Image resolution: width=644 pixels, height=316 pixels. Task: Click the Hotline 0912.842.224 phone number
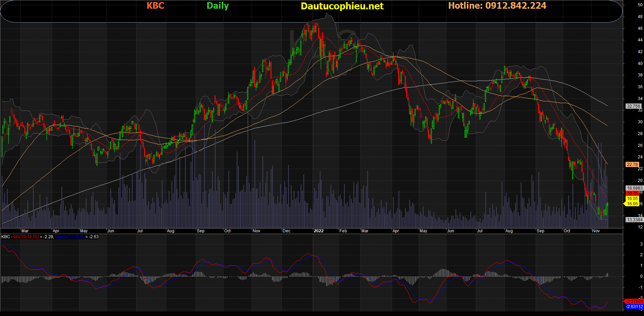click(497, 6)
